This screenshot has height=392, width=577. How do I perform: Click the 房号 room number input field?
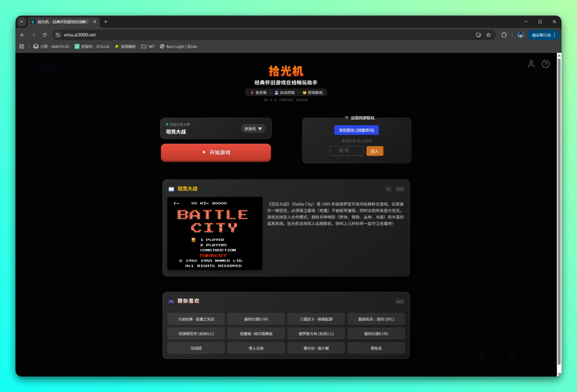pos(346,151)
